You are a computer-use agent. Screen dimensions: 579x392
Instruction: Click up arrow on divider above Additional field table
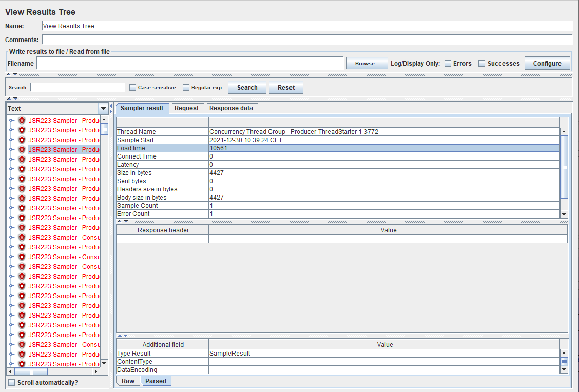120,336
